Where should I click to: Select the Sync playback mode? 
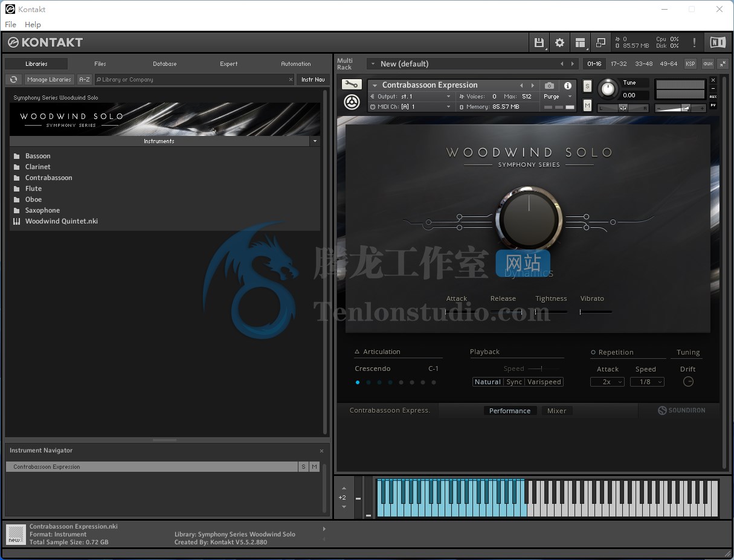point(514,382)
